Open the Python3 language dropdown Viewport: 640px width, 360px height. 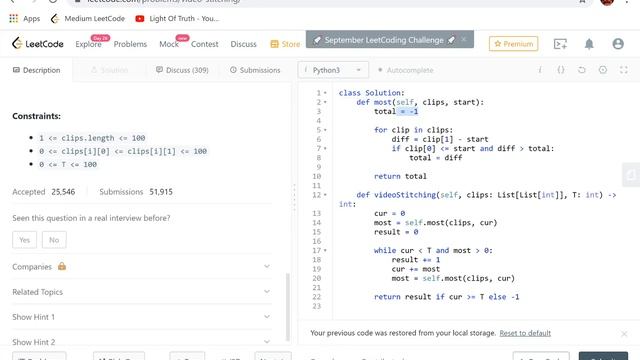333,70
